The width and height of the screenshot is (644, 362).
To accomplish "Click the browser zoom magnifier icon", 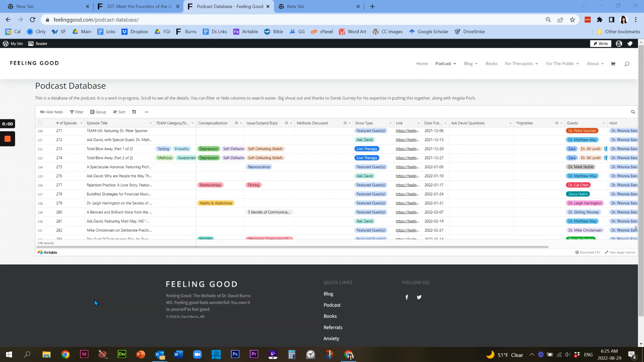I will point(548,20).
